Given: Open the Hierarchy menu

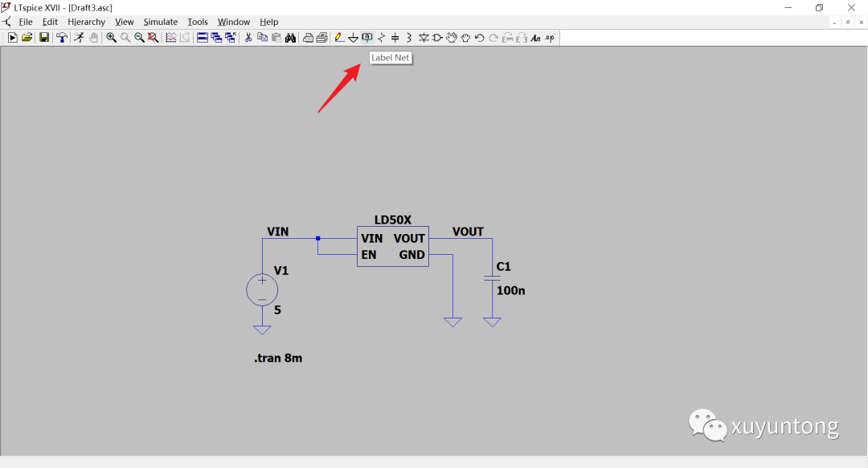Looking at the screenshot, I should pyautogui.click(x=86, y=22).
